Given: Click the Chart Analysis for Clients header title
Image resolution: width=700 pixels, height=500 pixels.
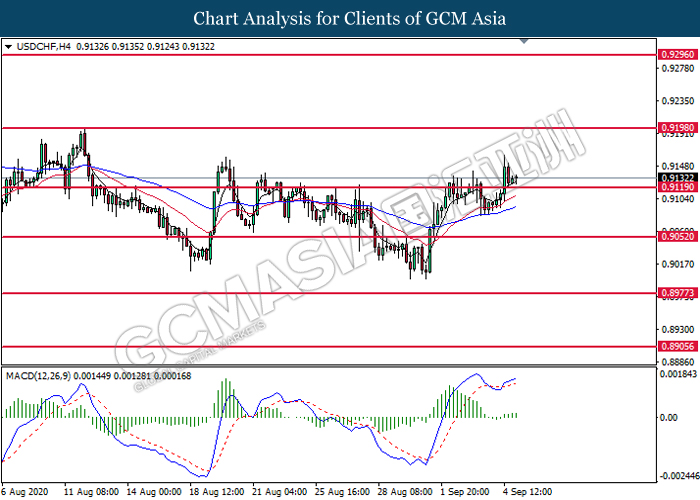Looking at the screenshot, I should pos(350,18).
